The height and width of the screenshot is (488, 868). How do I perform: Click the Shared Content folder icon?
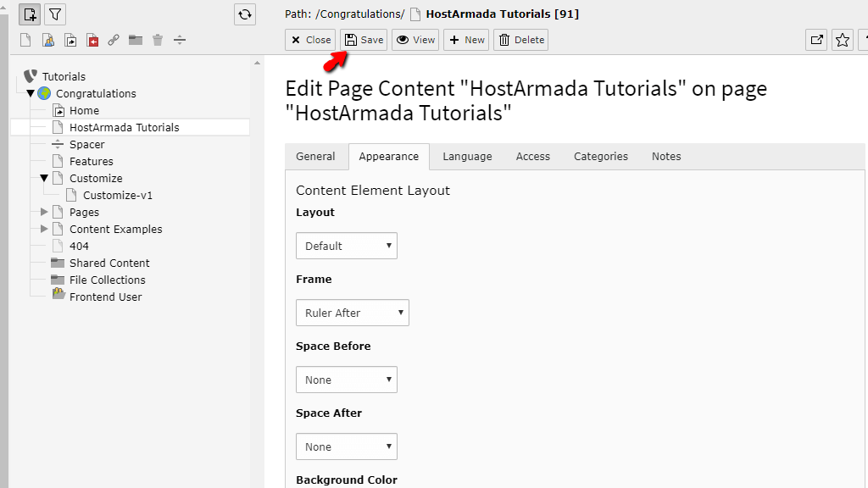pyautogui.click(x=58, y=263)
